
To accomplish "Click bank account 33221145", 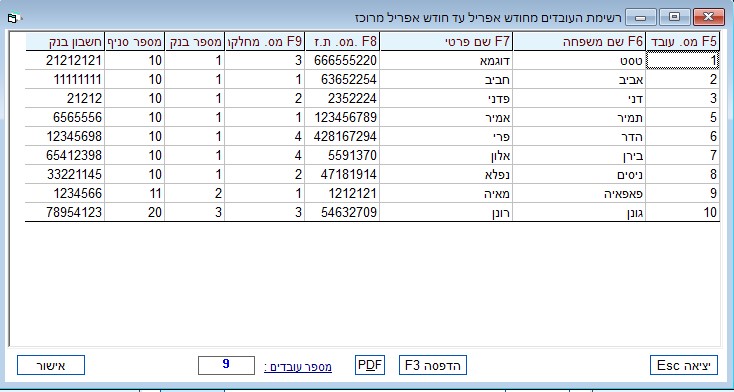I will 65,174.
